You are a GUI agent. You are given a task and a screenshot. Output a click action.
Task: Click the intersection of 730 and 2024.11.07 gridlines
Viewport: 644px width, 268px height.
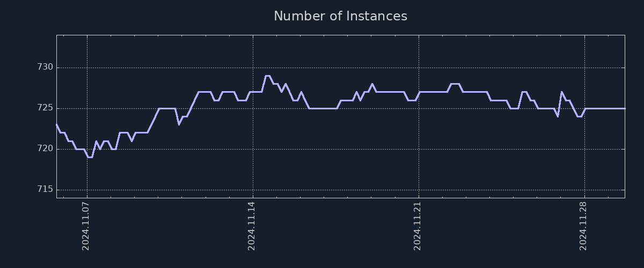[x=87, y=68]
